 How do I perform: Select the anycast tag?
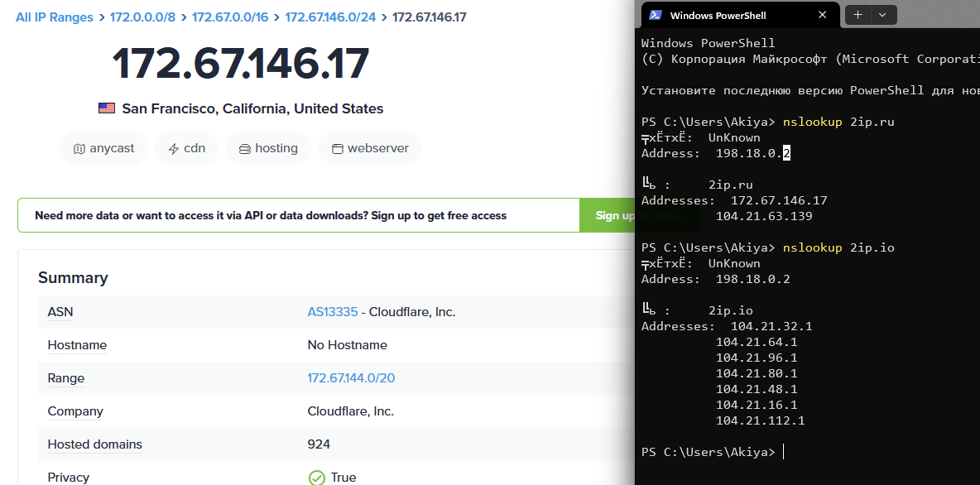(x=103, y=148)
